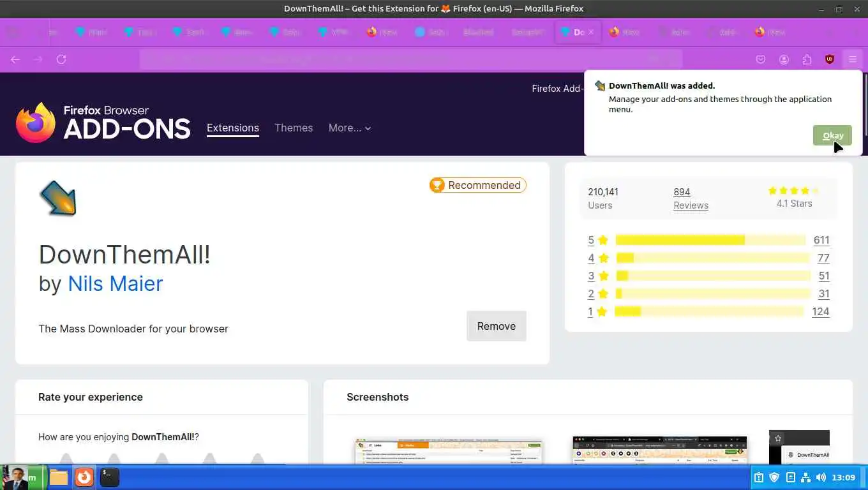Click the 210,141 Users count
The width and height of the screenshot is (868, 490).
603,198
